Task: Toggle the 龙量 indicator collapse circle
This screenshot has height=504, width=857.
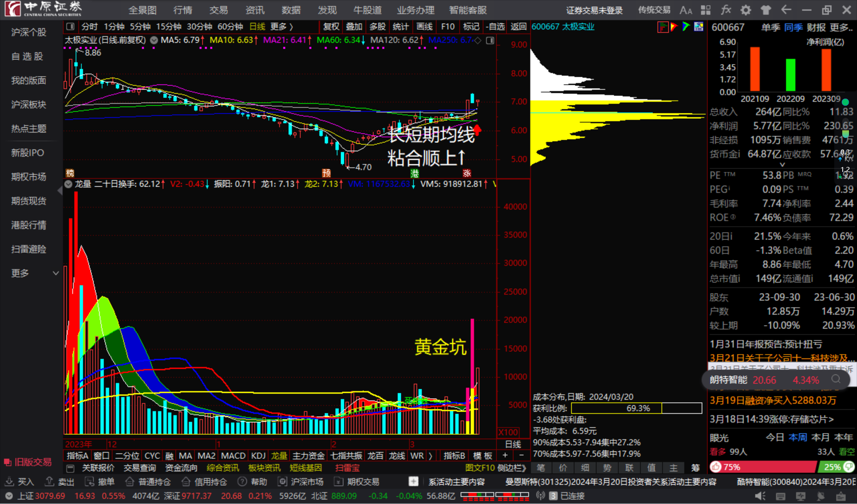Action: click(x=68, y=184)
